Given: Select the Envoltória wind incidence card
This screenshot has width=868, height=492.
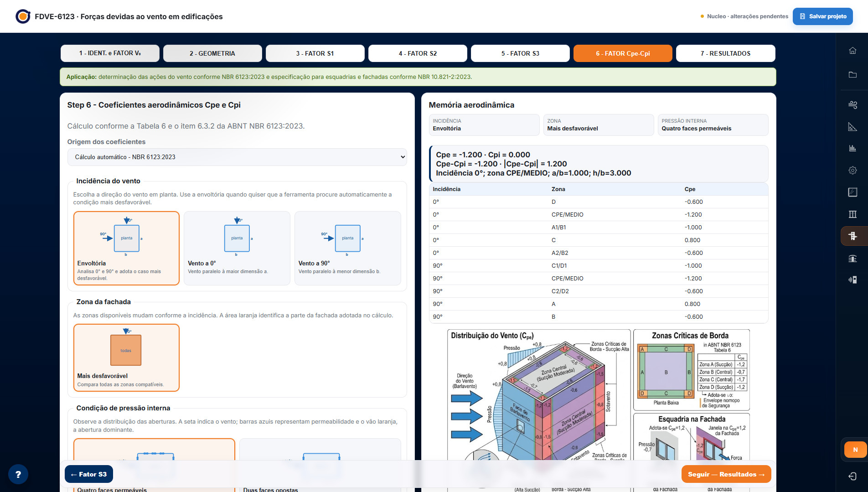Looking at the screenshot, I should [126, 248].
